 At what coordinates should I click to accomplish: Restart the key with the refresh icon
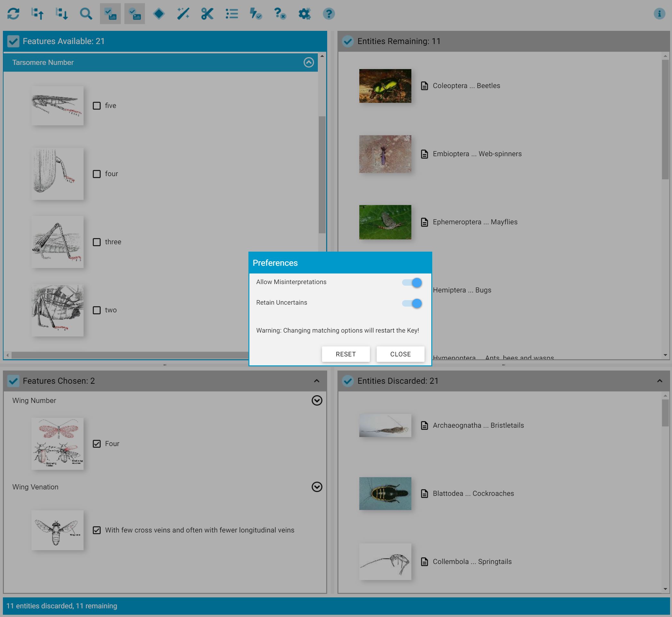tap(14, 14)
